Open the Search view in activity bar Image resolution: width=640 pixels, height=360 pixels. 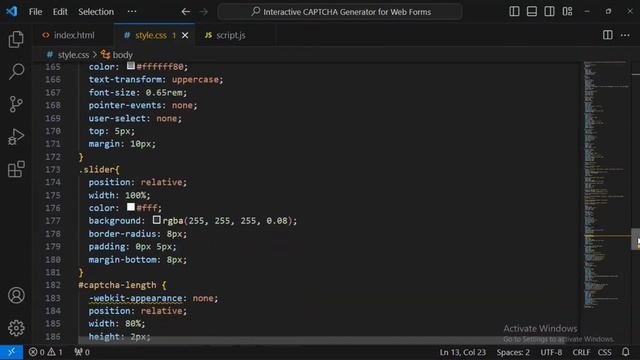pos(16,71)
